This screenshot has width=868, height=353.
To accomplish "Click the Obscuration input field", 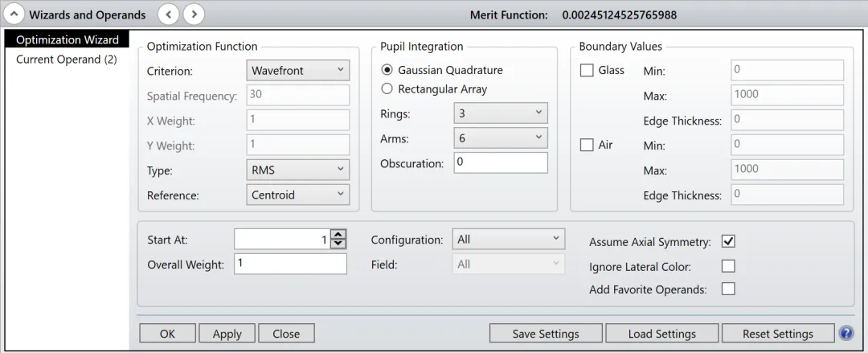I will (500, 163).
